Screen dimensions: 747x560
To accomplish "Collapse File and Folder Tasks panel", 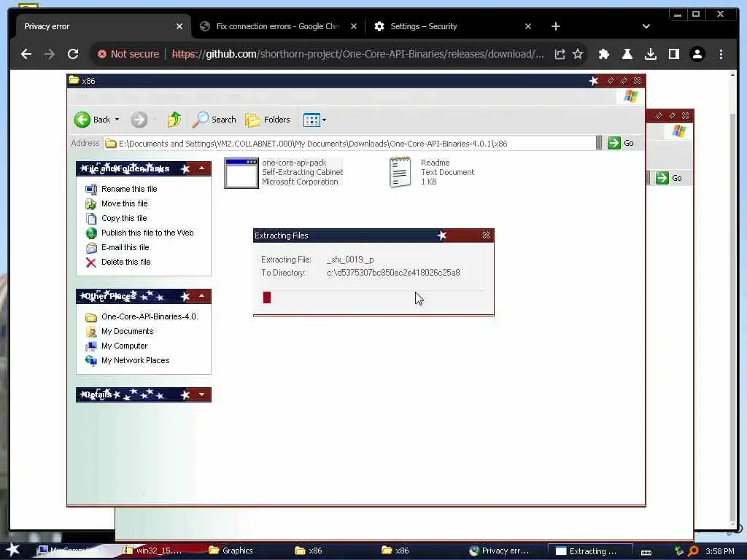I will (201, 168).
